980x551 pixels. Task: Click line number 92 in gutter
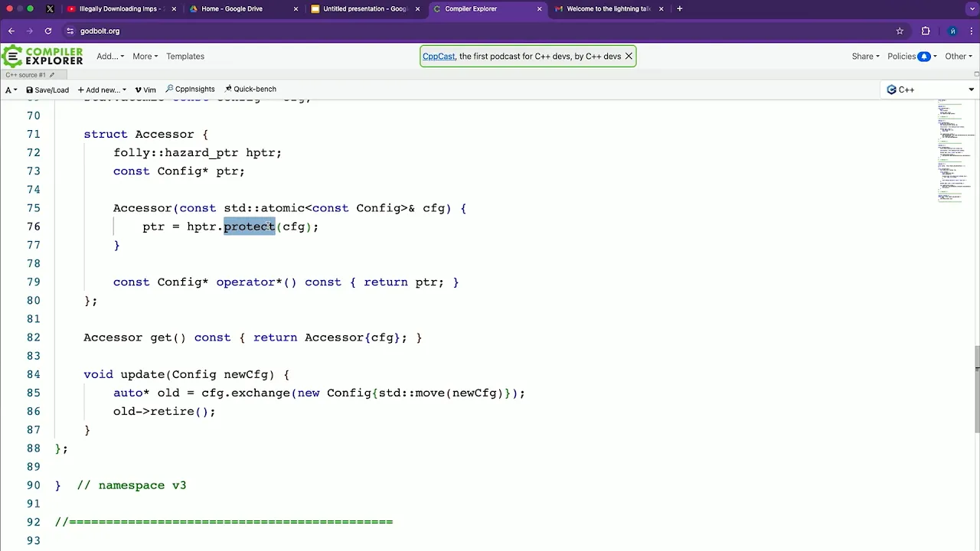(34, 522)
